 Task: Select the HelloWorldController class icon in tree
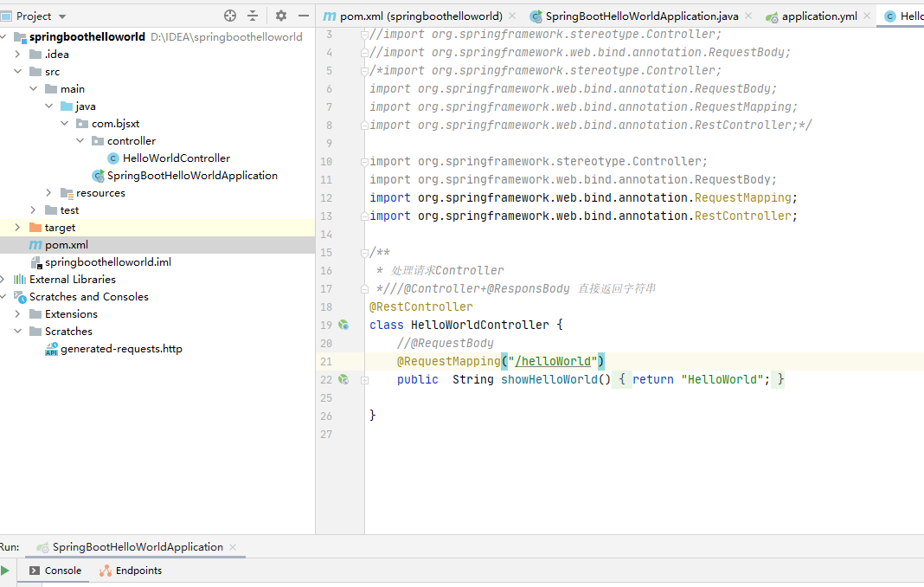[x=113, y=158]
